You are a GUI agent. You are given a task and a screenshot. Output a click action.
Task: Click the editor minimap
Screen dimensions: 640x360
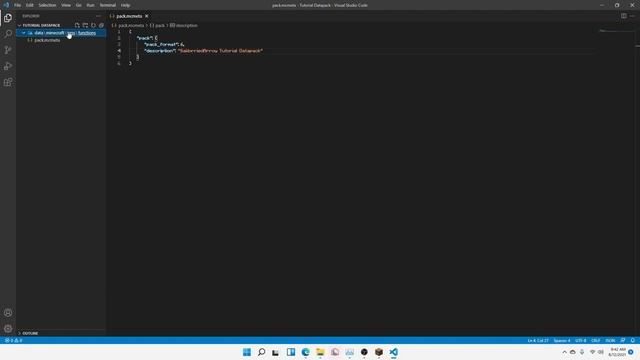616,31
